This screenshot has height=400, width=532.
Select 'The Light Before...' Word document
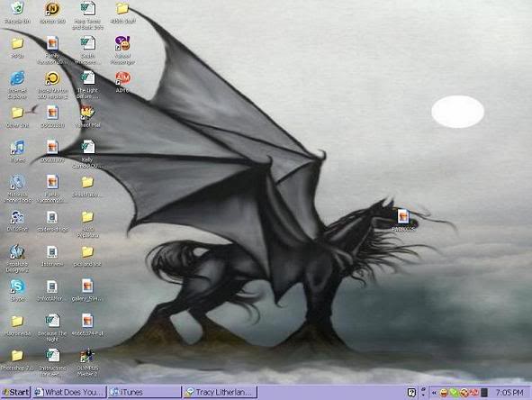[87, 85]
